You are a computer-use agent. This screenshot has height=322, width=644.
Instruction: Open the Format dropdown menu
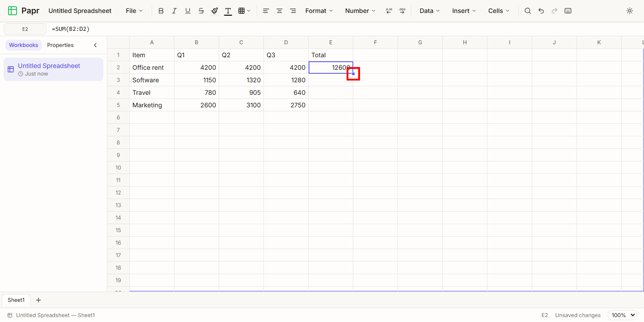(319, 11)
